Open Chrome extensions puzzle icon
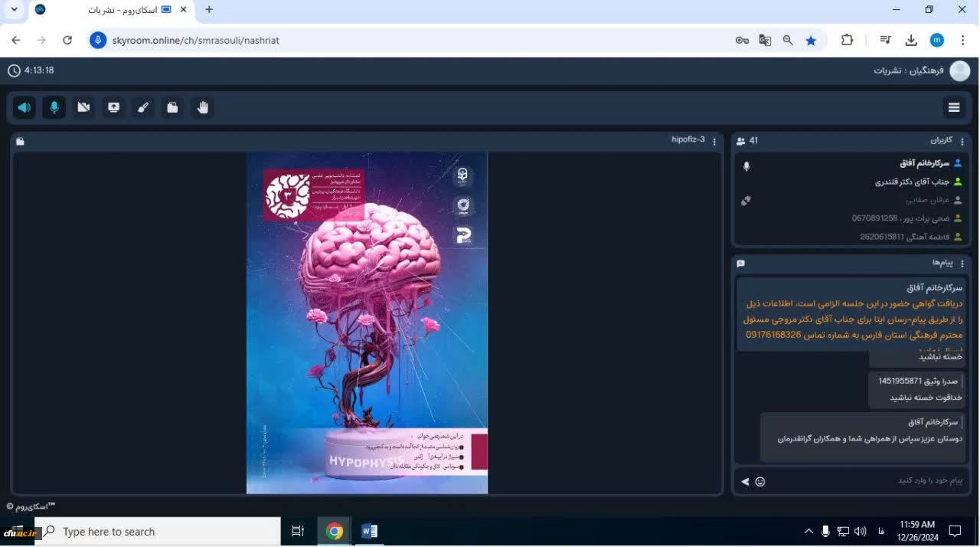The height and width of the screenshot is (547, 980). click(x=847, y=41)
